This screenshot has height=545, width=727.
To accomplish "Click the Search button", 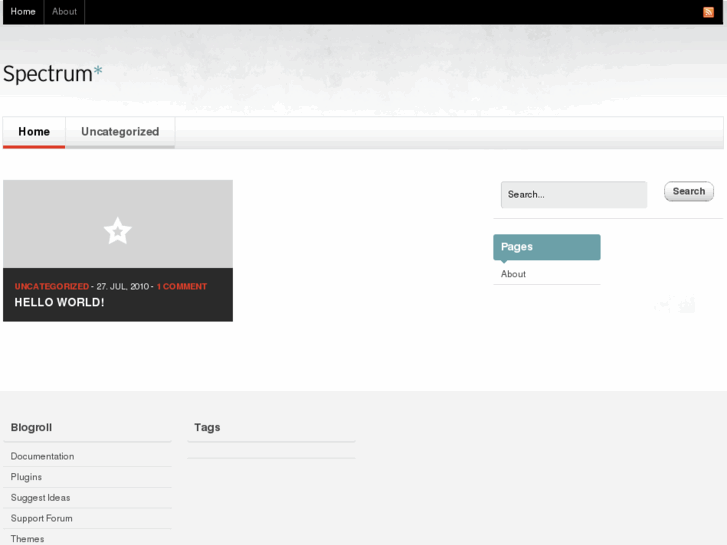I will (x=689, y=191).
